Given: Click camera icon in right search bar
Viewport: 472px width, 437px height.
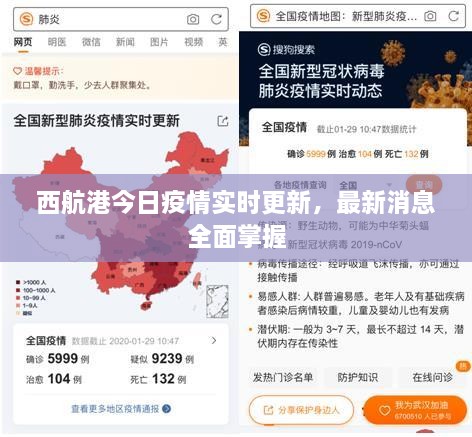Looking at the screenshot, I should [x=430, y=16].
